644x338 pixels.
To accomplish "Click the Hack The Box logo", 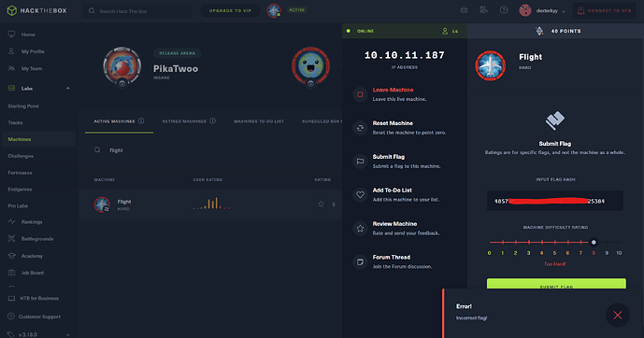I will pos(37,10).
